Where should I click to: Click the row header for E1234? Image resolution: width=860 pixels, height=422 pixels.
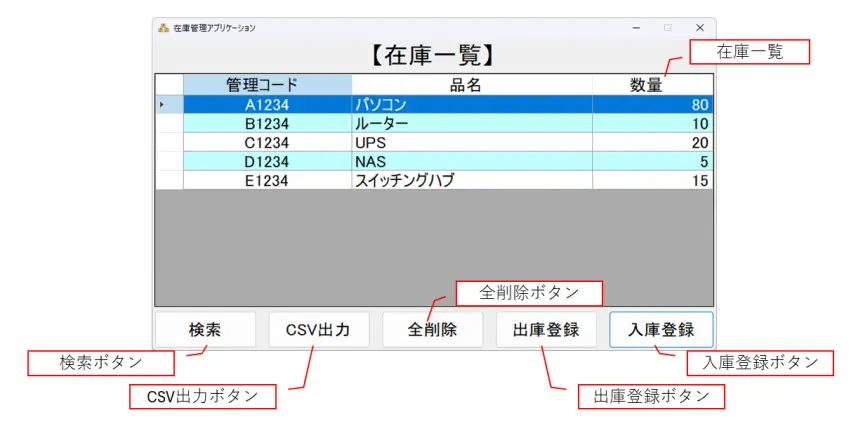pyautogui.click(x=169, y=180)
